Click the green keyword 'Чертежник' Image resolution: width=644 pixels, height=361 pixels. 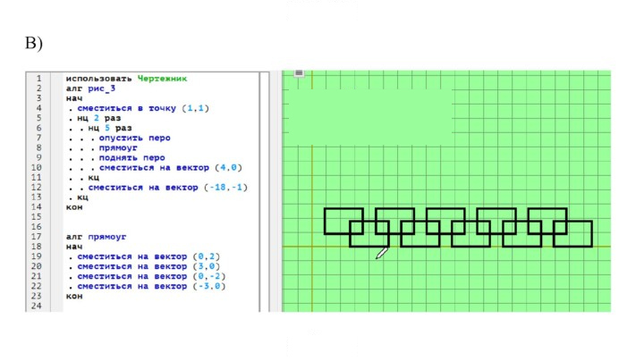162,79
